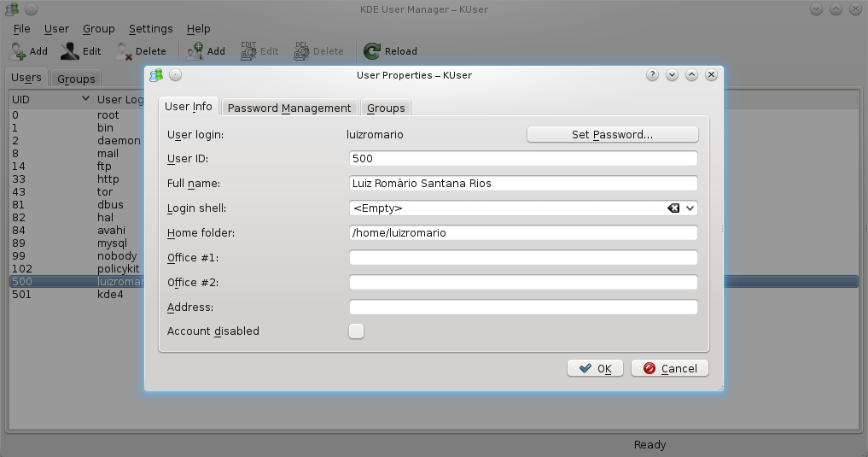Toggle the Account disabled checkbox
The height and width of the screenshot is (457, 868).
click(357, 331)
